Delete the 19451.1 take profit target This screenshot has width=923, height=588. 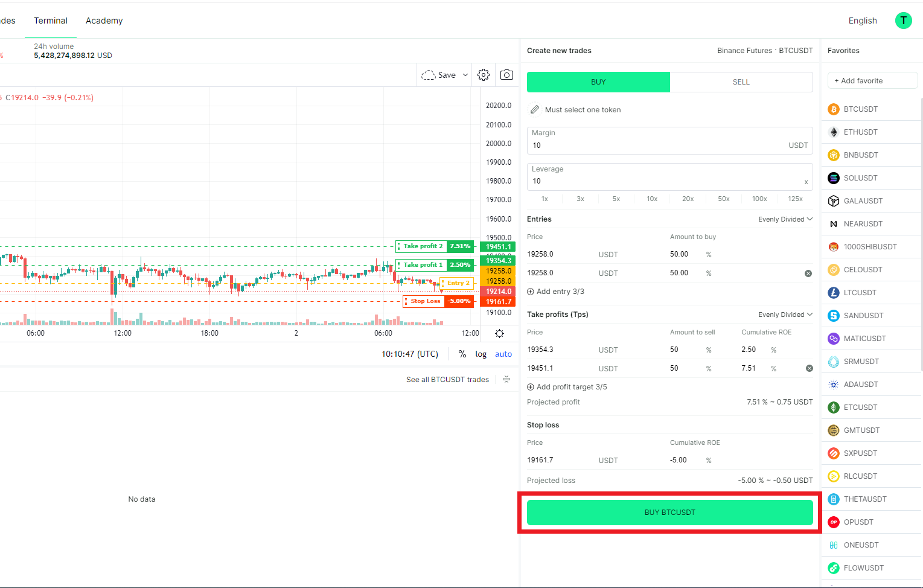click(x=809, y=368)
